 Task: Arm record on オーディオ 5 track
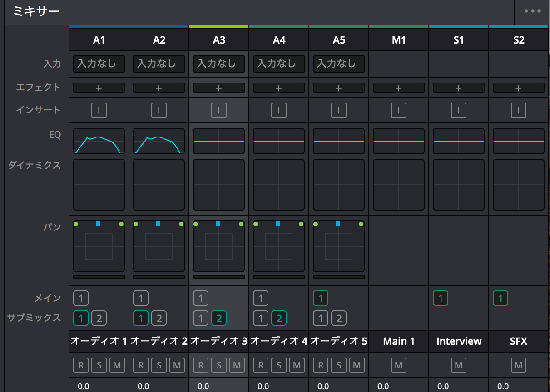[321, 365]
